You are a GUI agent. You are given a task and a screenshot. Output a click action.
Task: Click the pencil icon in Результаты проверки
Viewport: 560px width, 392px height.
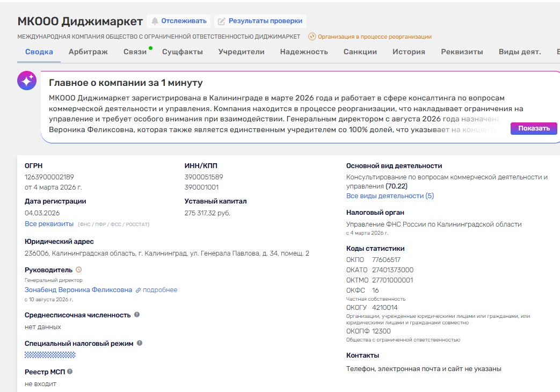point(221,21)
